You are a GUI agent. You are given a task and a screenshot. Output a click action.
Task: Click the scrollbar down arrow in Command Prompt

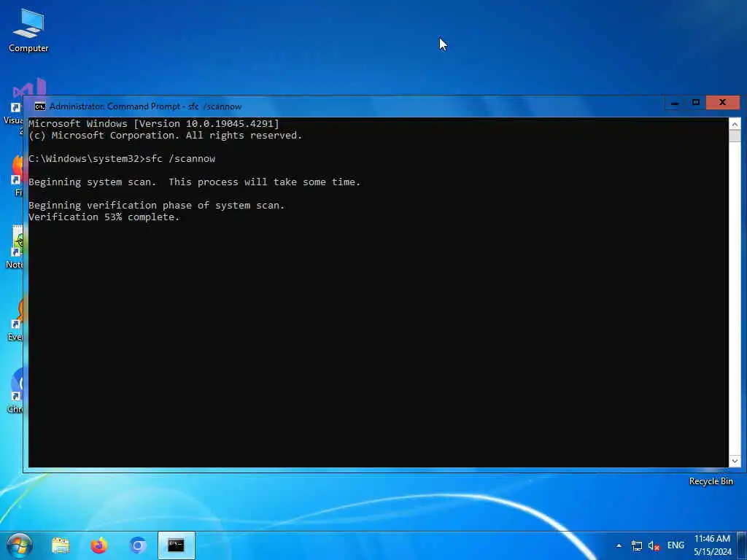(x=735, y=461)
